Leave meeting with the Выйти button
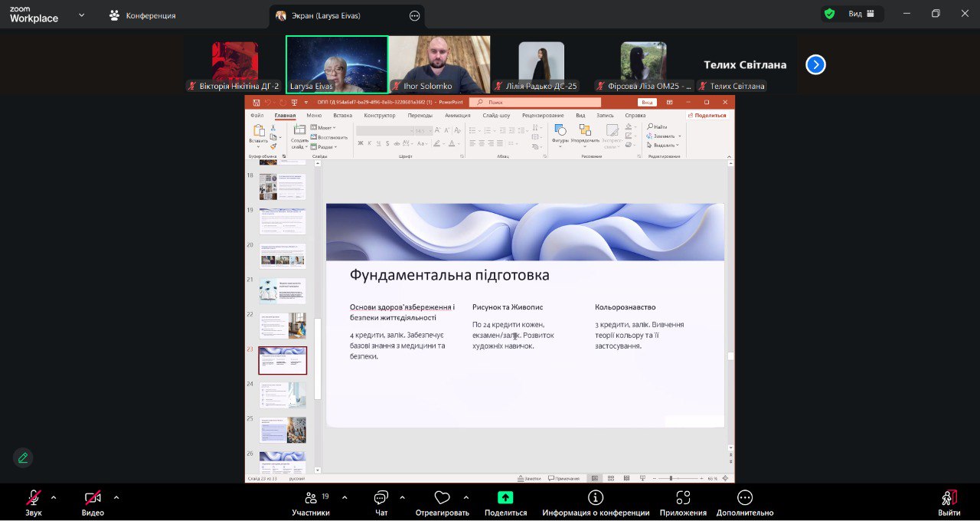Viewport: 980px width, 521px height. 949,498
